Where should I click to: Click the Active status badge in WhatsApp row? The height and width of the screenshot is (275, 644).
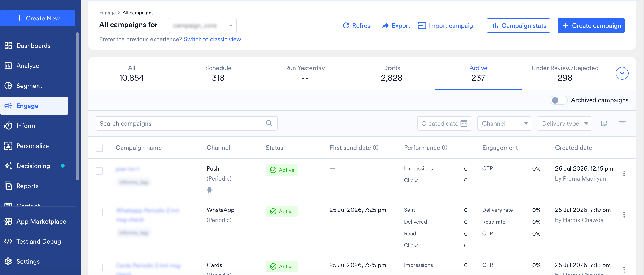[x=282, y=211]
